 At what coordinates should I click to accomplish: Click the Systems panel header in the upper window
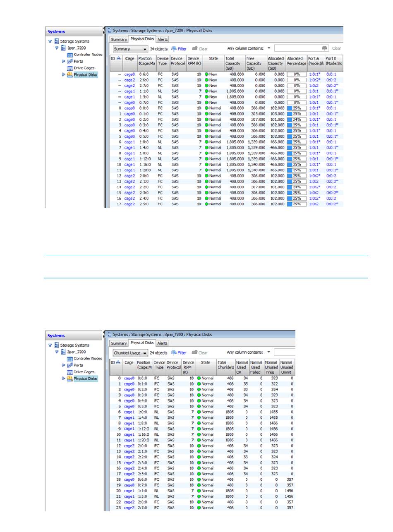coord(74,32)
